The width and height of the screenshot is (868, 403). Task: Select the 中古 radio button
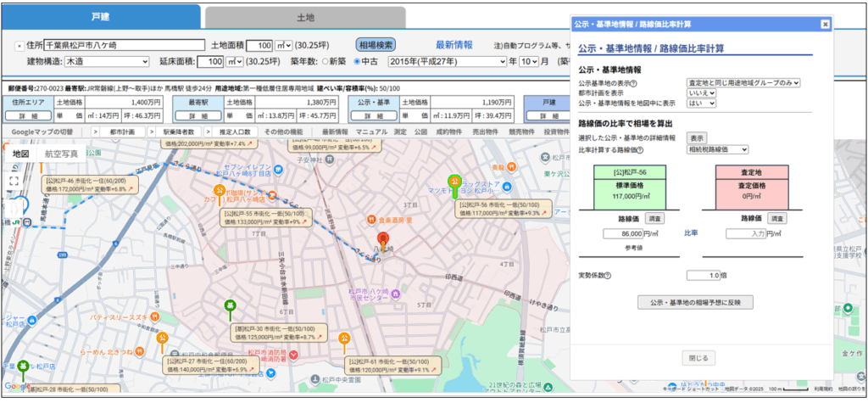(357, 62)
